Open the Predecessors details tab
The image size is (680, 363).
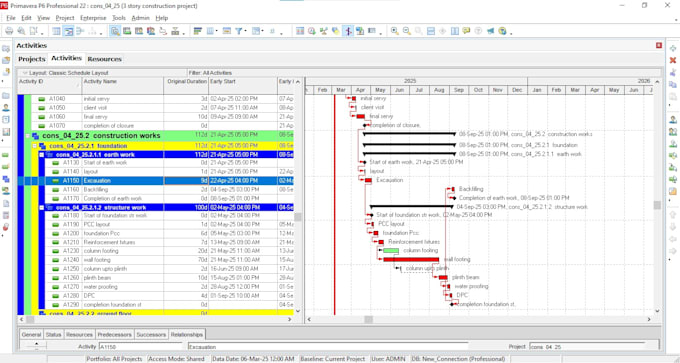pyautogui.click(x=114, y=335)
